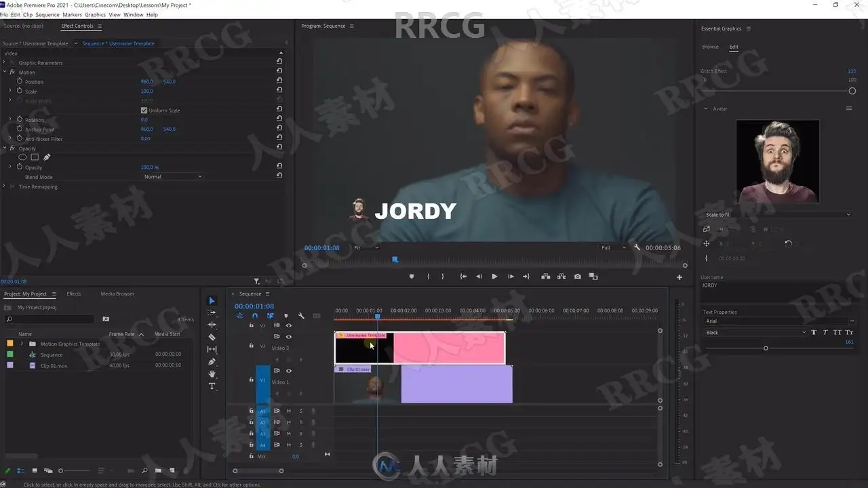Toggle animation stopwatch for Rotation

tap(20, 120)
